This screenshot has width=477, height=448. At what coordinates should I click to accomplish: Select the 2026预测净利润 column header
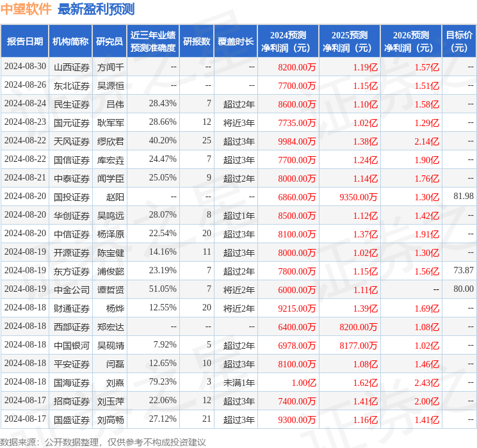pyautogui.click(x=411, y=42)
